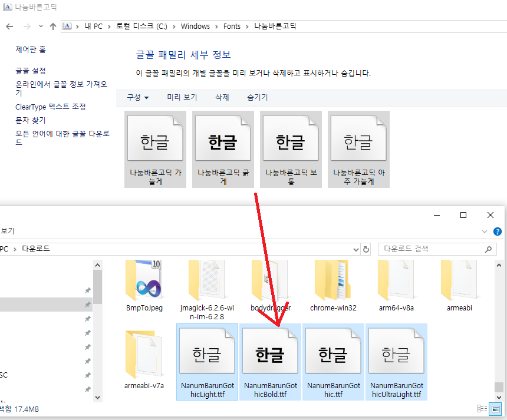507x420 pixels.
Task: Select Windows breadcrumb segment
Action: 195,26
